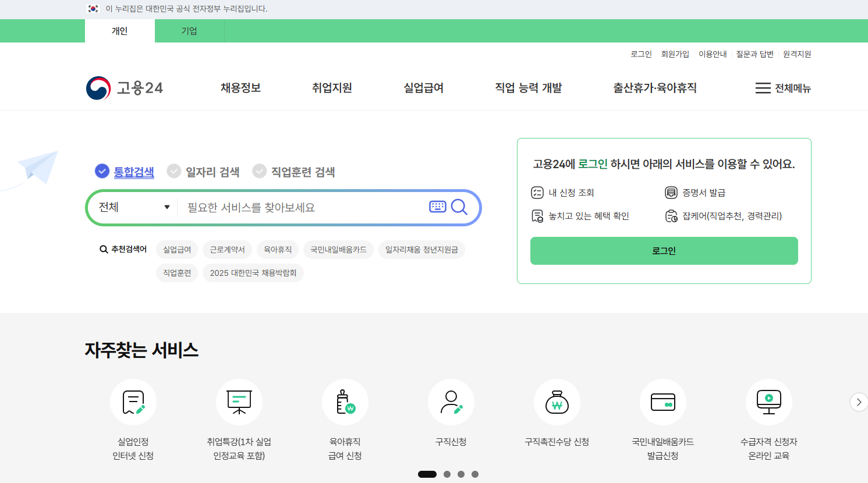Select the 통합검색 radio option
The image size is (868, 483).
[102, 171]
